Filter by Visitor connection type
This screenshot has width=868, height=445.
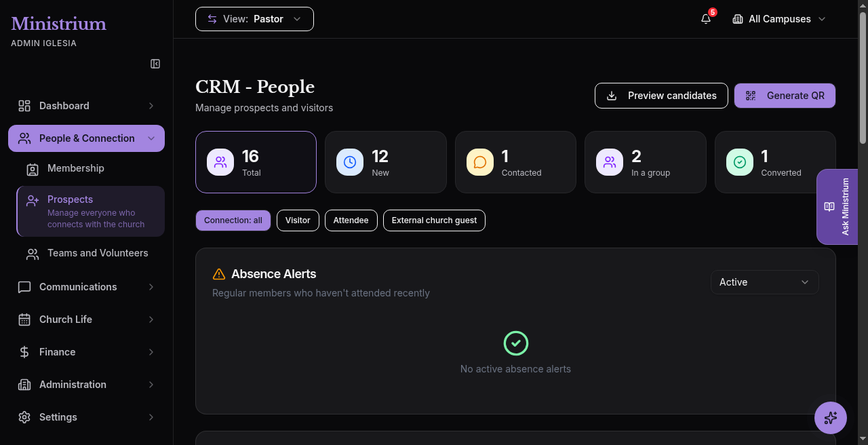[x=298, y=220]
